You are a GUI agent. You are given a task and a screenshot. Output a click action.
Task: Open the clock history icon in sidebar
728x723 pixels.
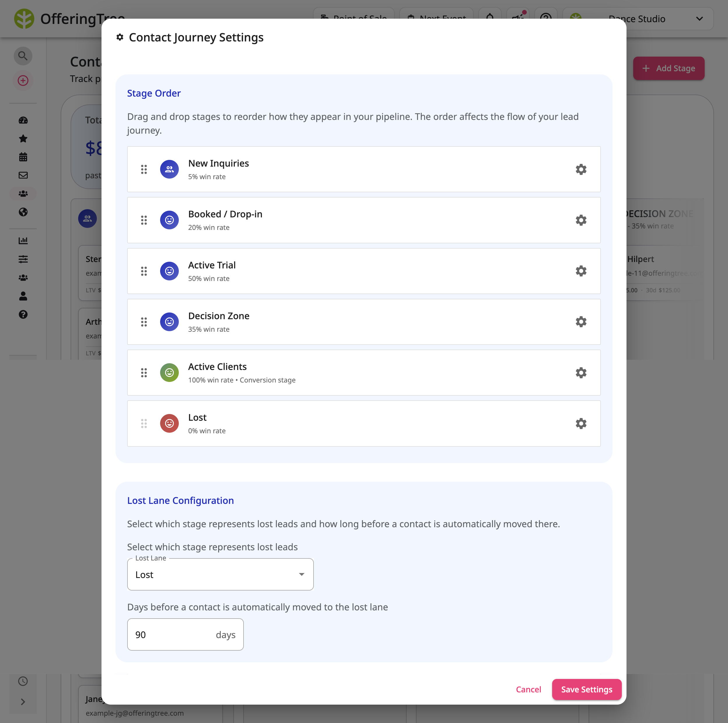tap(23, 681)
